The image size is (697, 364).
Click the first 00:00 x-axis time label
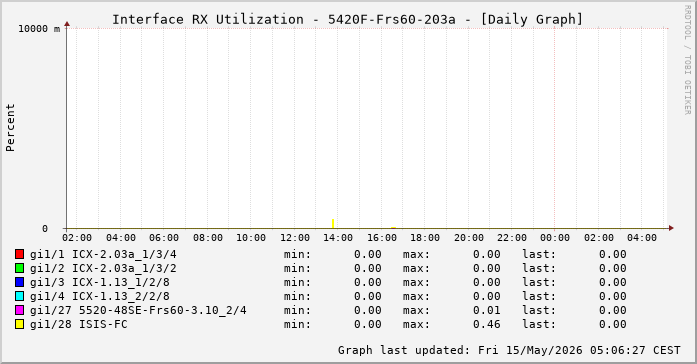point(555,238)
